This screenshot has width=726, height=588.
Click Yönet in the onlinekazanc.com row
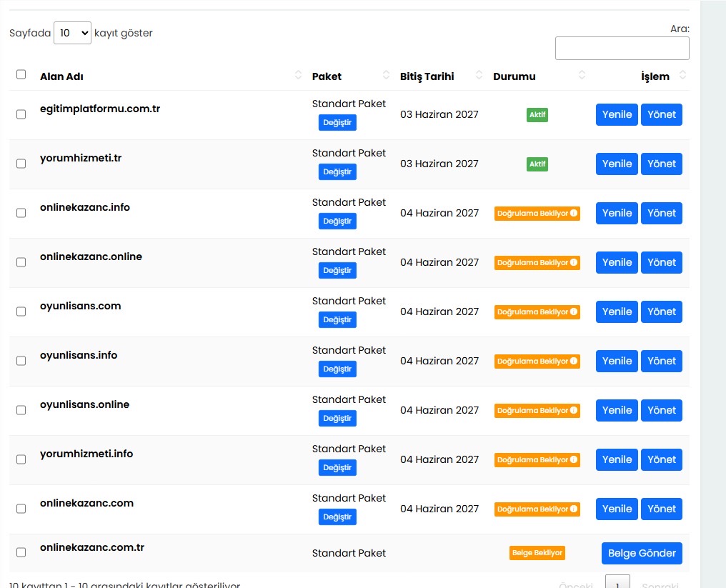click(x=661, y=509)
